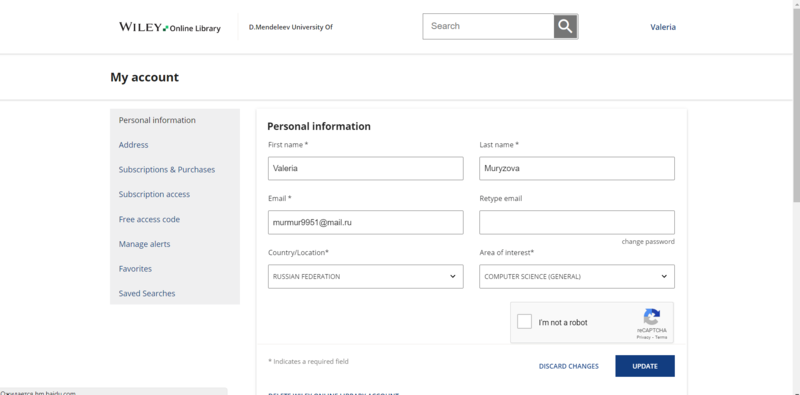Screen dimensions: 800x395
Task: Click the search magnifier icon
Action: coord(565,27)
